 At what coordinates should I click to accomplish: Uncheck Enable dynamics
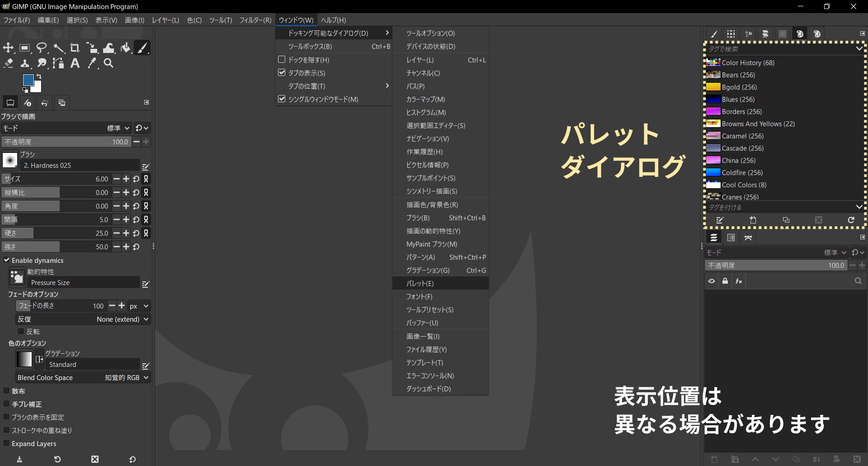tap(7, 260)
